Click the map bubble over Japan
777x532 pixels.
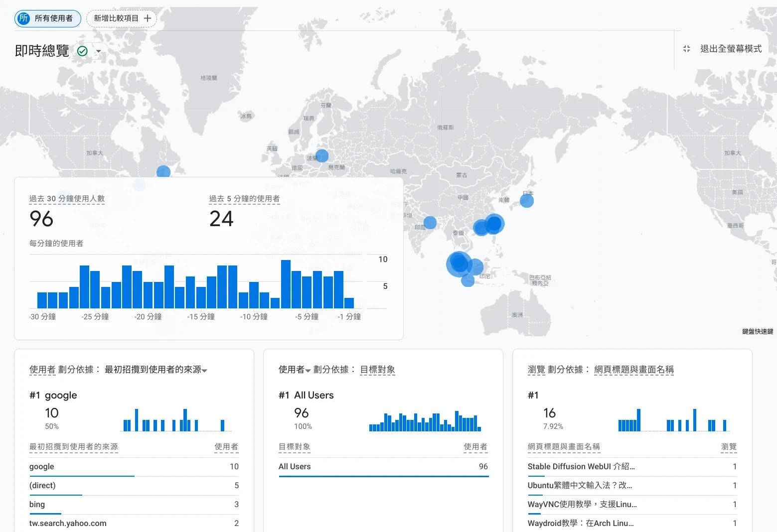[526, 201]
